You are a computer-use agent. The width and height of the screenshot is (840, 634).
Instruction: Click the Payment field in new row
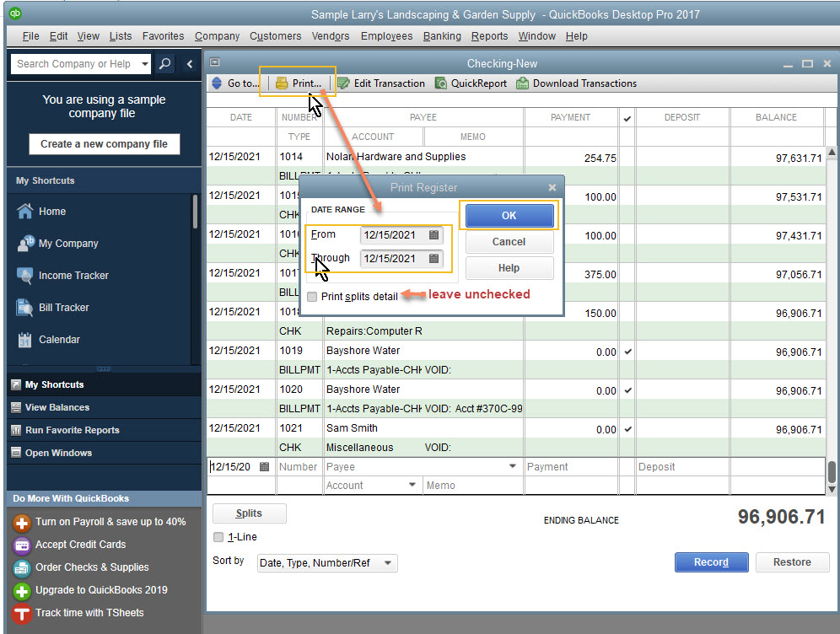coord(571,466)
